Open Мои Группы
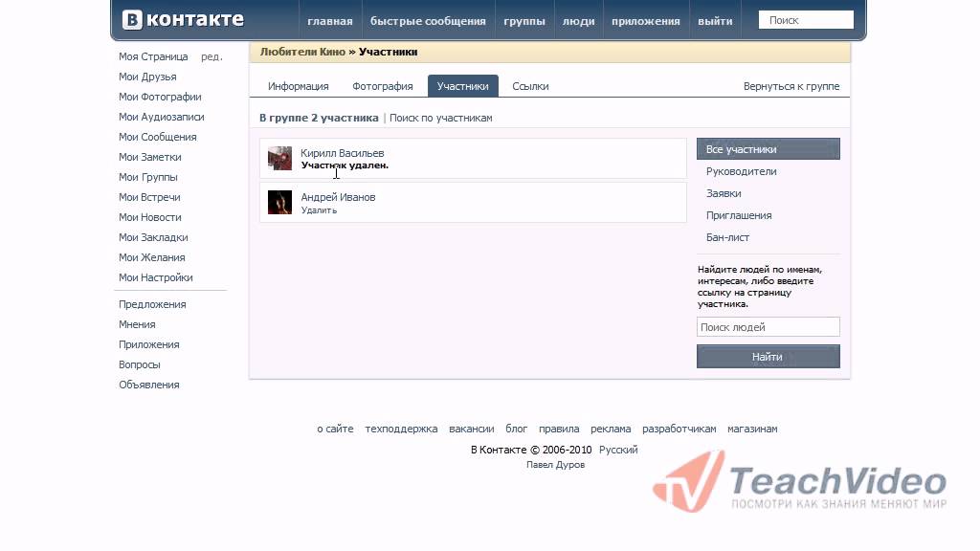Screen dimensions: 980x551 click(x=148, y=177)
